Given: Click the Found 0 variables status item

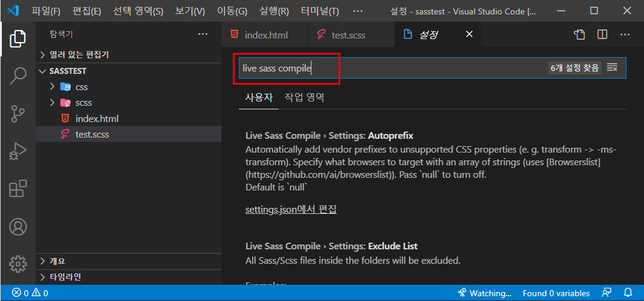Looking at the screenshot, I should pos(556,293).
